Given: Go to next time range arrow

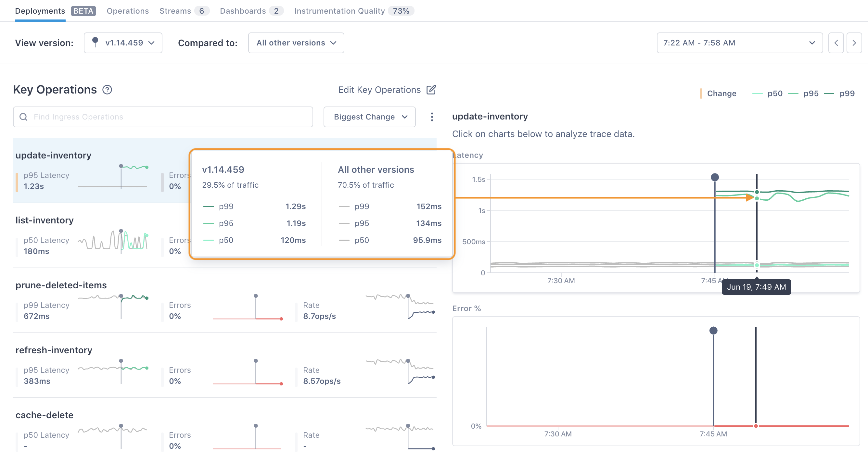Looking at the screenshot, I should point(854,43).
